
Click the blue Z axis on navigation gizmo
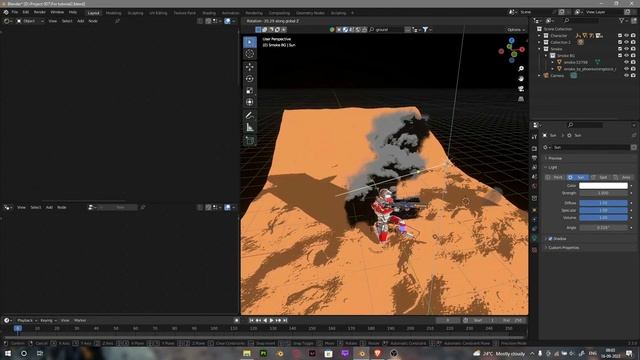(x=511, y=40)
